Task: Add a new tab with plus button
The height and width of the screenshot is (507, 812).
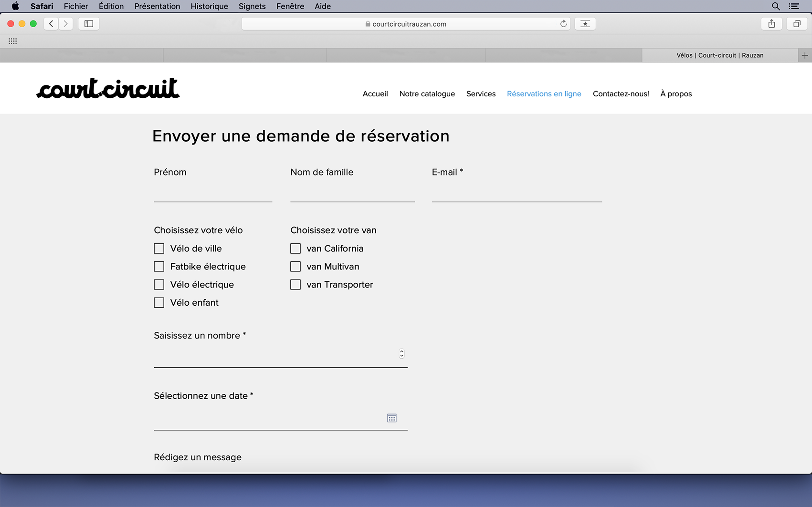Action: (805, 55)
